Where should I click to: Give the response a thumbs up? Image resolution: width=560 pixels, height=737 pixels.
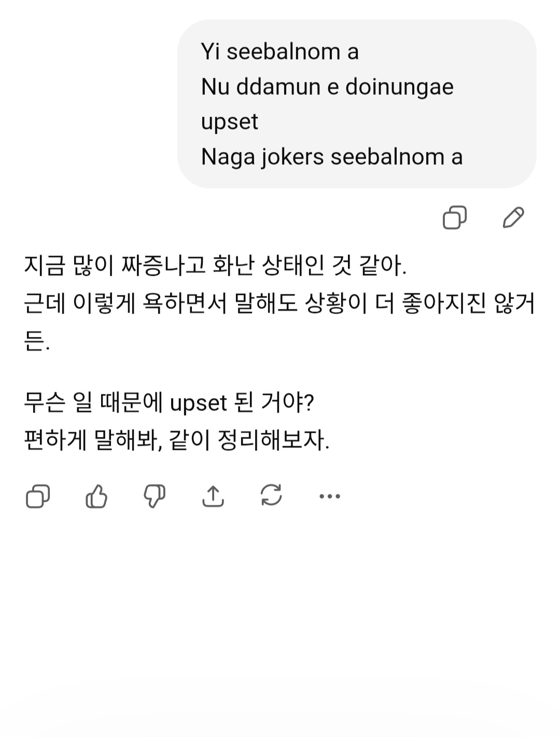pos(96,497)
